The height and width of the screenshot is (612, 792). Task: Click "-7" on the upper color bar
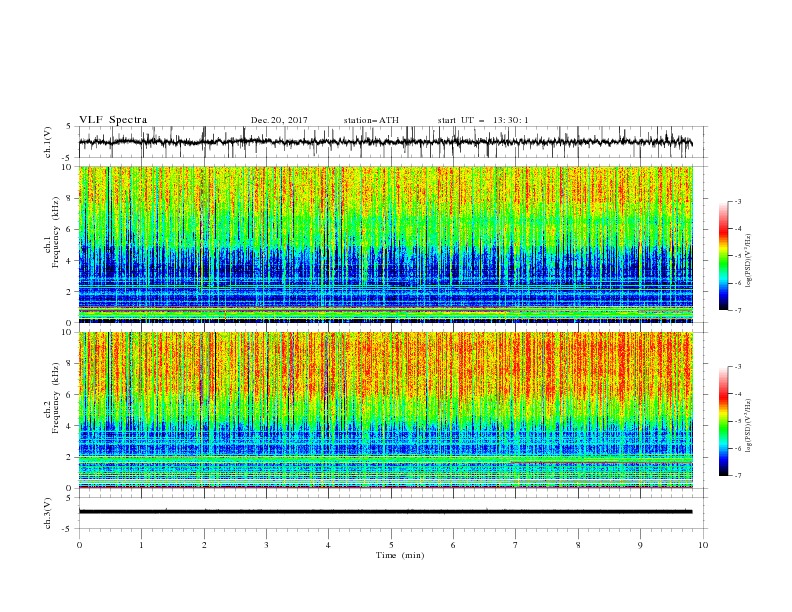(x=738, y=311)
